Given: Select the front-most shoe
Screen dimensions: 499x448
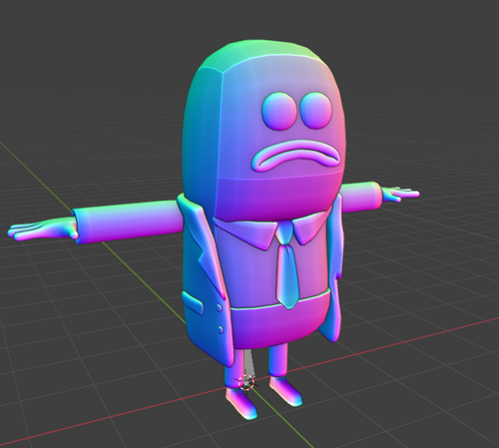Looking at the screenshot, I should [242, 403].
